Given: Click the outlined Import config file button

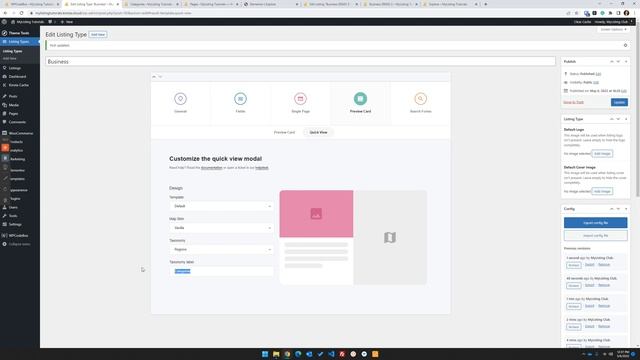Looking at the screenshot, I should (x=596, y=236).
